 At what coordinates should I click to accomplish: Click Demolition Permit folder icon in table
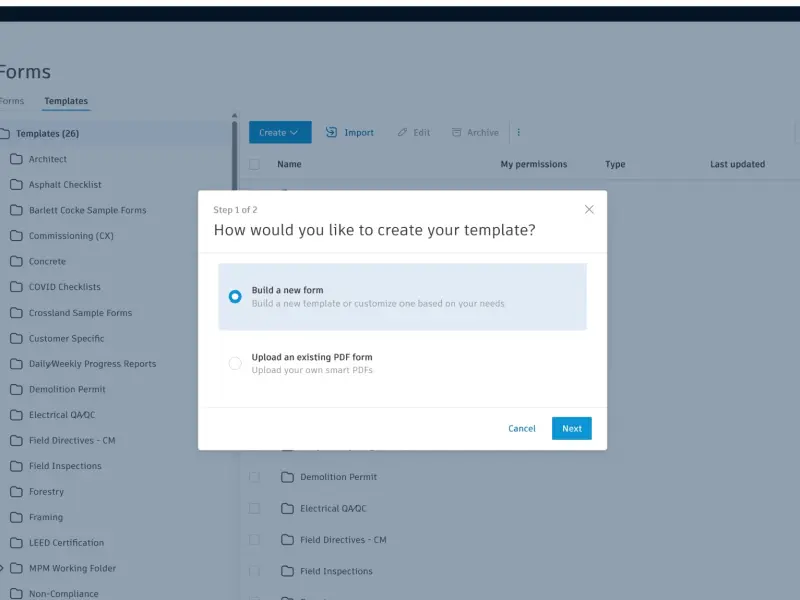[x=287, y=477]
